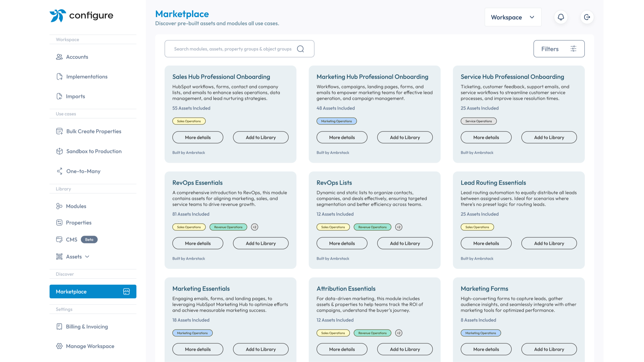Click the CMS icon next to the Beta badge
This screenshot has height=362, width=644.
[x=59, y=239]
